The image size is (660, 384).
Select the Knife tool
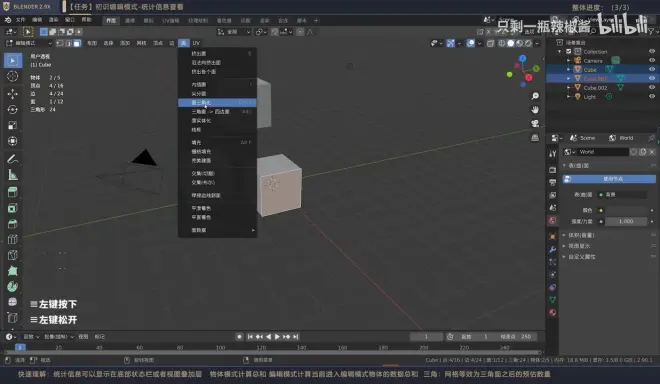pos(13,255)
